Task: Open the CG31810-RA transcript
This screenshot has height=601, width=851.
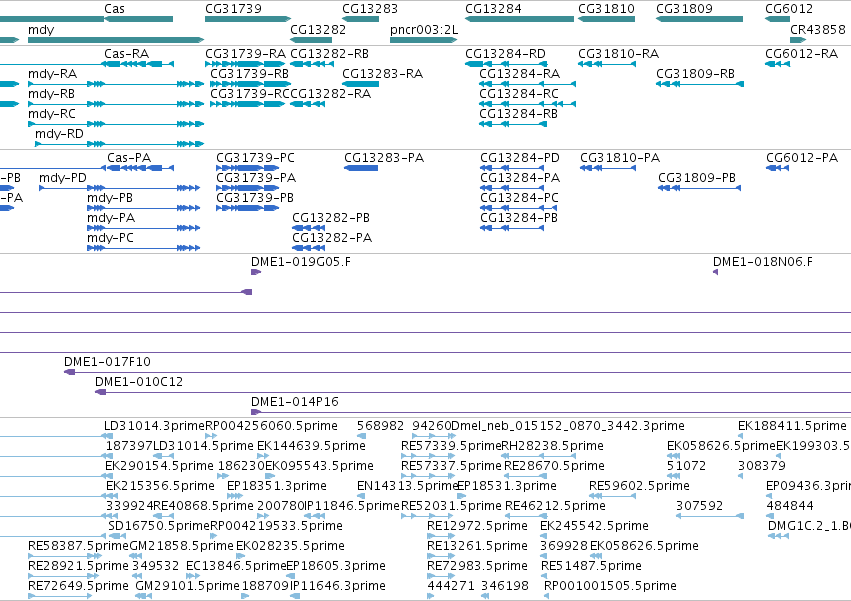Action: 607,64
